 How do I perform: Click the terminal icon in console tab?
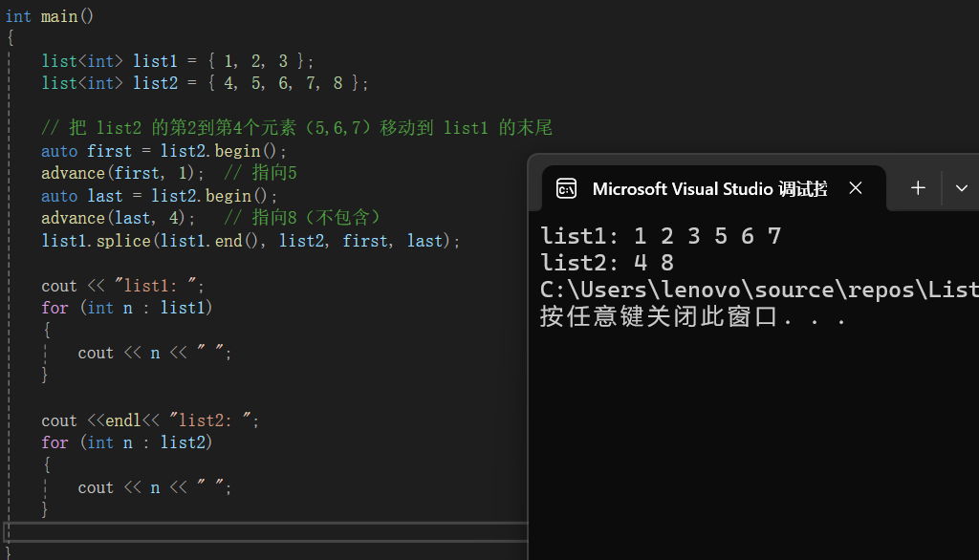tap(566, 188)
